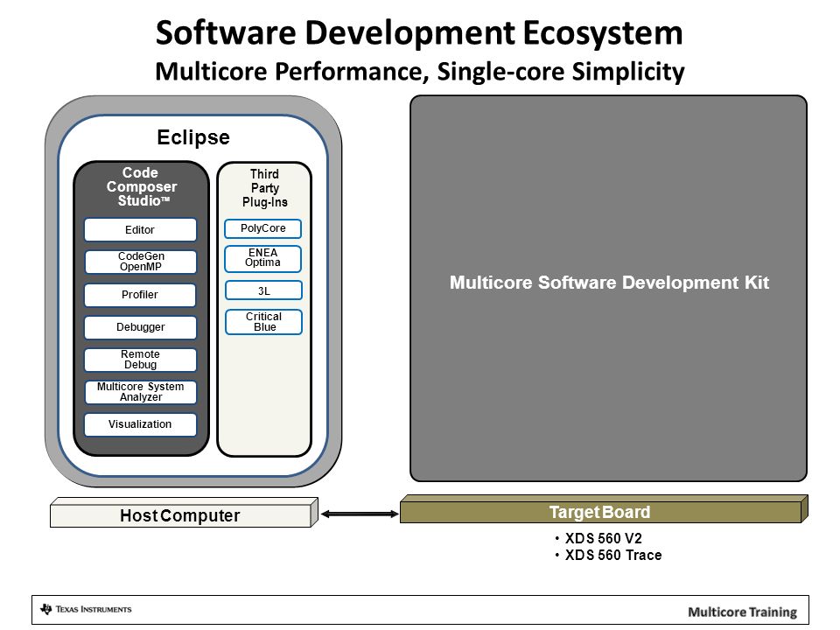Select the Debugger box
The height and width of the screenshot is (630, 840).
point(140,327)
